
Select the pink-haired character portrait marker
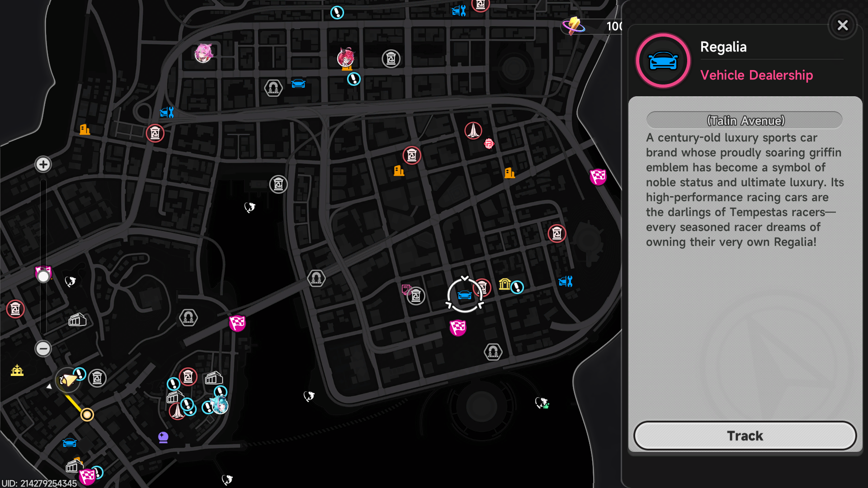(x=203, y=53)
